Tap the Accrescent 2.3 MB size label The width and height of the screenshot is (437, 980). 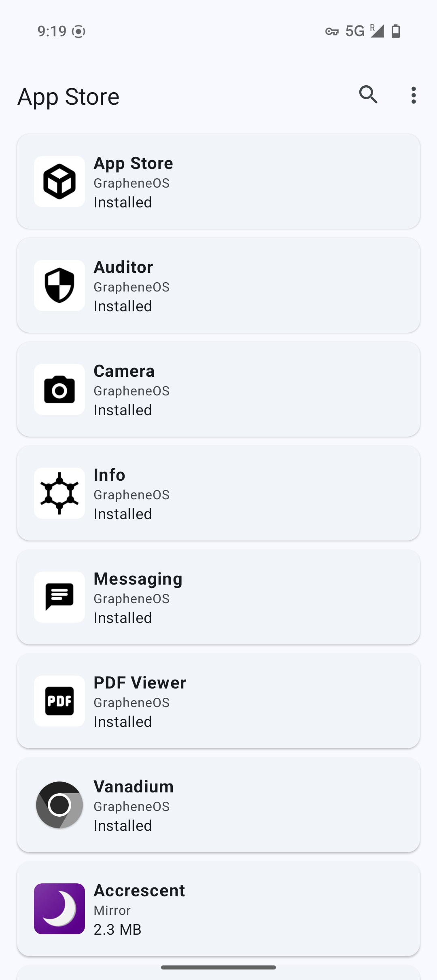117,929
